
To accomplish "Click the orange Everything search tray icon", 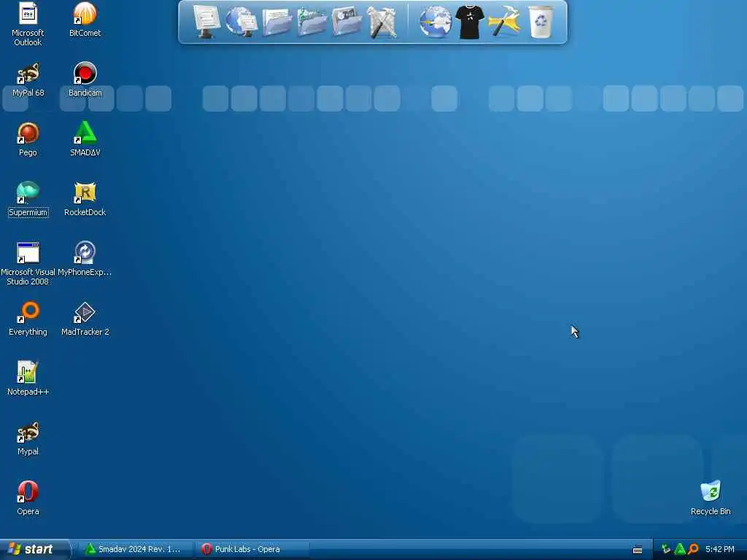I will (693, 550).
